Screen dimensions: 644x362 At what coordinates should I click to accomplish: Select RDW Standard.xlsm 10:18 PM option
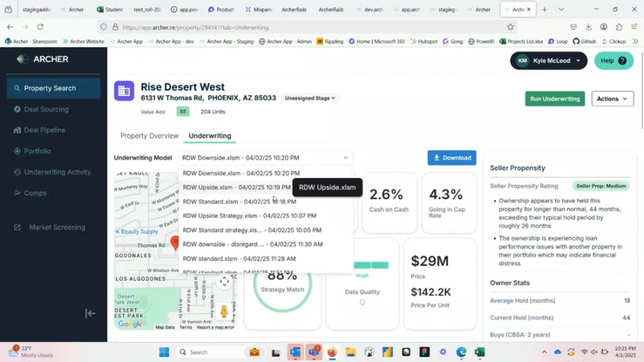click(x=265, y=201)
